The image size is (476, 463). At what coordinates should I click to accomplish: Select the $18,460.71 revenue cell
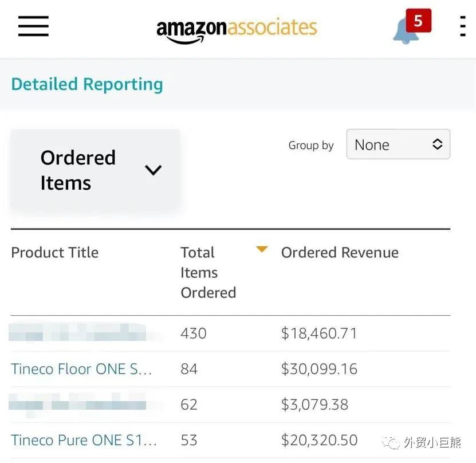pos(318,333)
